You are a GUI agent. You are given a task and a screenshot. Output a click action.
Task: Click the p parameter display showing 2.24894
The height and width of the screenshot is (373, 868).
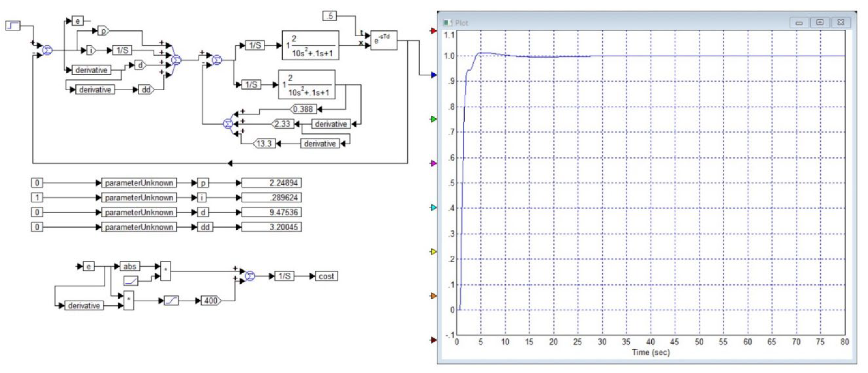point(271,183)
